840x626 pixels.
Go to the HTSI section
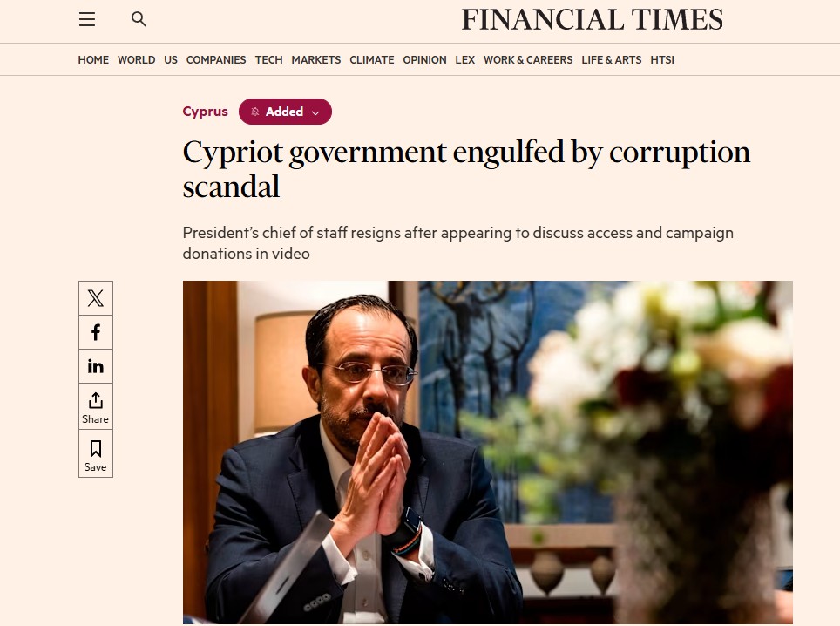click(x=661, y=59)
